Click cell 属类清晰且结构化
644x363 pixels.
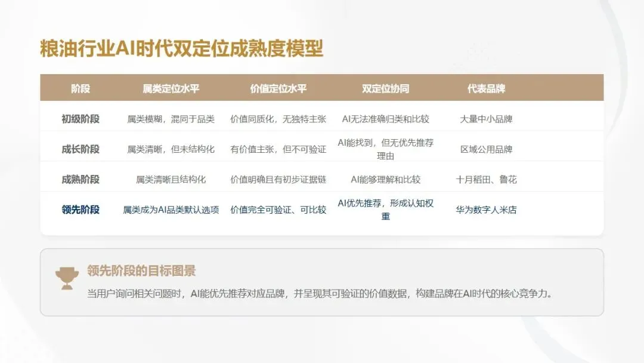click(171, 179)
